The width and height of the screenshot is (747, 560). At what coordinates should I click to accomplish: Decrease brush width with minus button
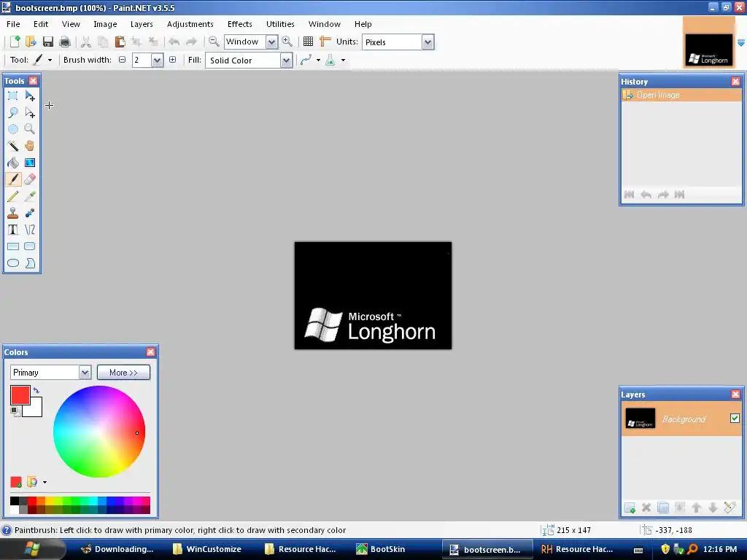tap(123, 60)
